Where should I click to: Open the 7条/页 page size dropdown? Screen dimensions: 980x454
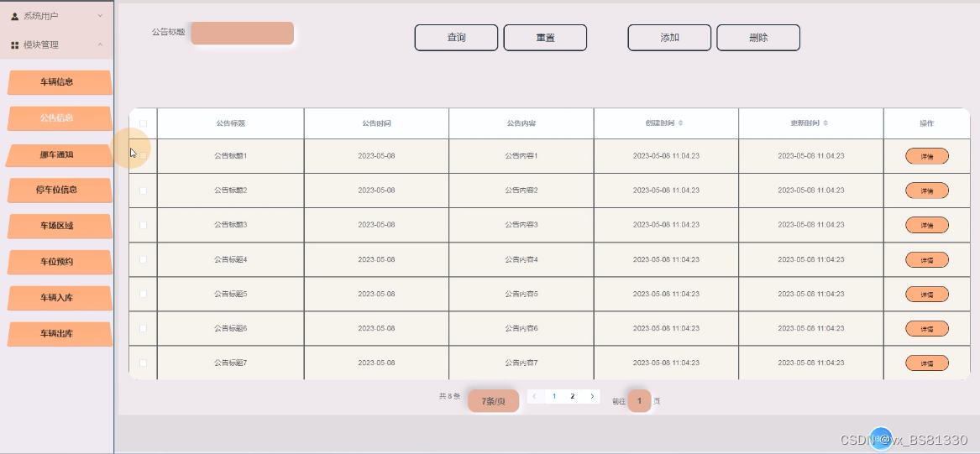(493, 401)
